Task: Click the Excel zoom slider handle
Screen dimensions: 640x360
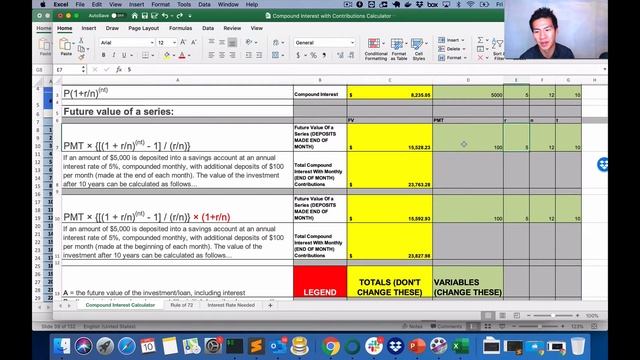Action: (553, 316)
